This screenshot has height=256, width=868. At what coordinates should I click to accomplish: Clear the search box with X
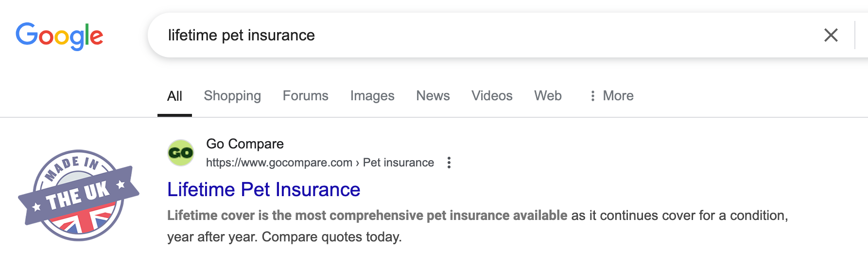(x=831, y=35)
